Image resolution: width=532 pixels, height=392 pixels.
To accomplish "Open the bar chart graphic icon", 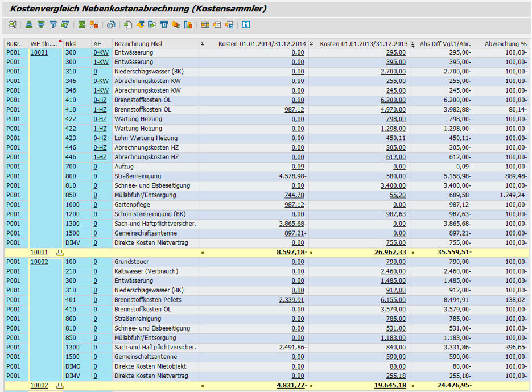I will click(188, 25).
